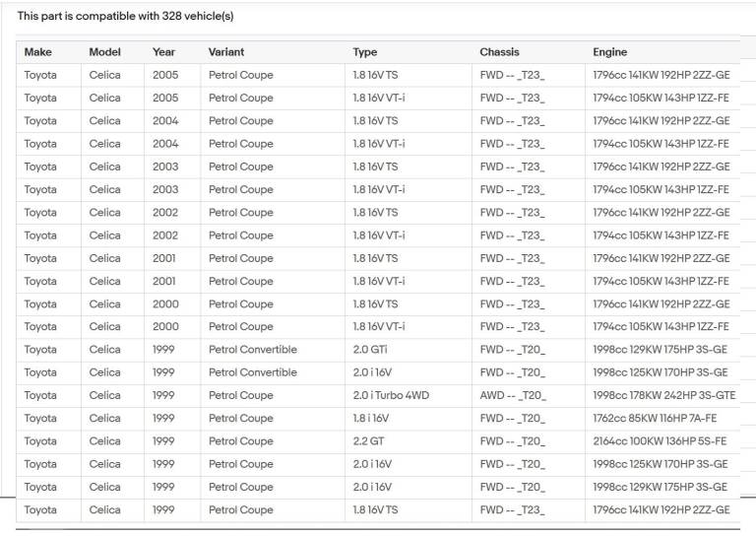Screen dimensions: 756x536
Task: Click the 2164cc 5S-FE engine cell
Action: coord(660,441)
